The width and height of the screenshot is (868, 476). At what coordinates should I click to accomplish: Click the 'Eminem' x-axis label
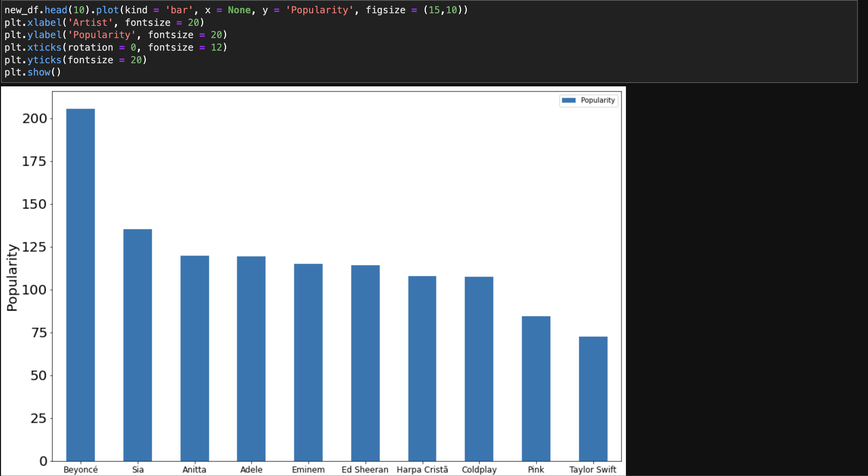[308, 470]
